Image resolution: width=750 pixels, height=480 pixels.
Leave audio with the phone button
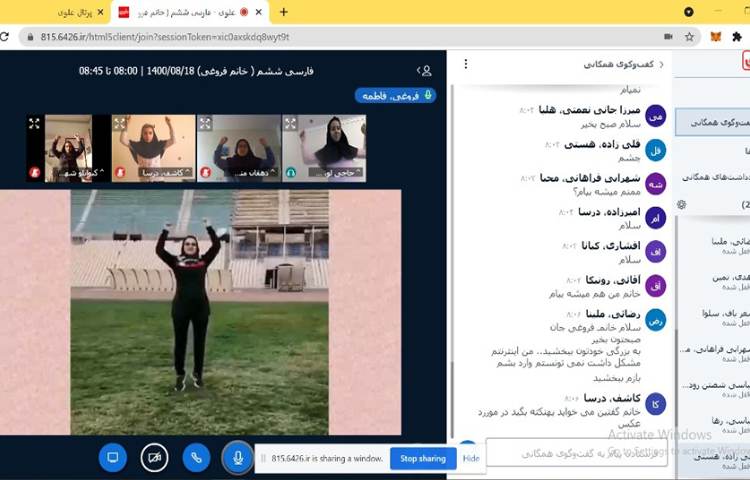(196, 457)
